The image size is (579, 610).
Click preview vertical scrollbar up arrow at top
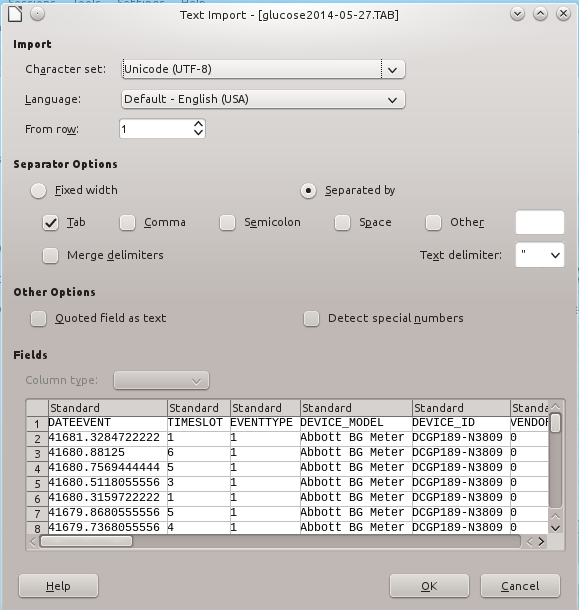pyautogui.click(x=556, y=407)
